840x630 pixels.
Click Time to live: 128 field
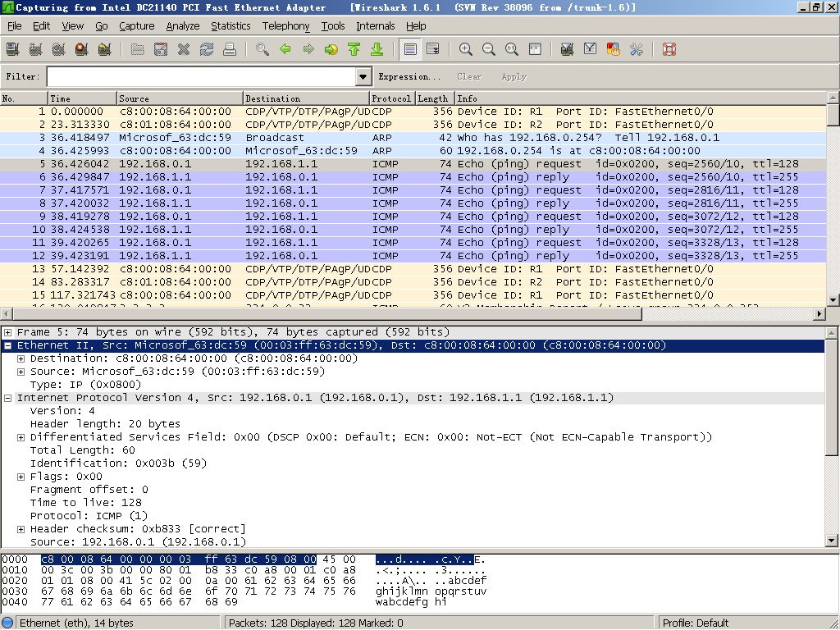[x=85, y=503]
